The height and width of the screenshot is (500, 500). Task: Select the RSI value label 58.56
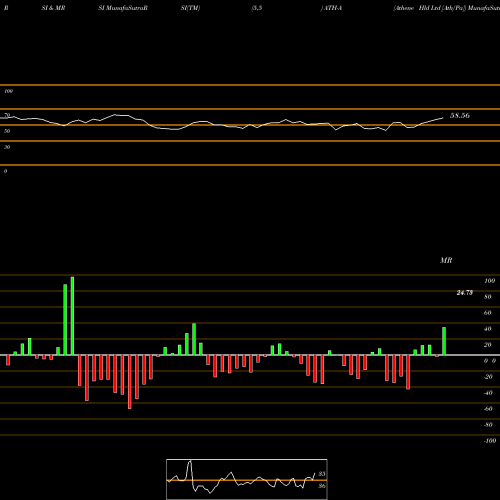(460, 116)
